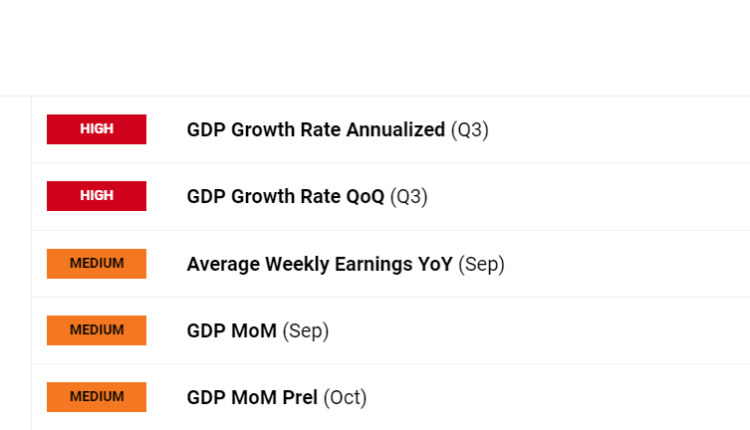Click blank space right of Annualized (Q3) row
Image resolution: width=750 pixels, height=430 pixels.
click(x=620, y=130)
